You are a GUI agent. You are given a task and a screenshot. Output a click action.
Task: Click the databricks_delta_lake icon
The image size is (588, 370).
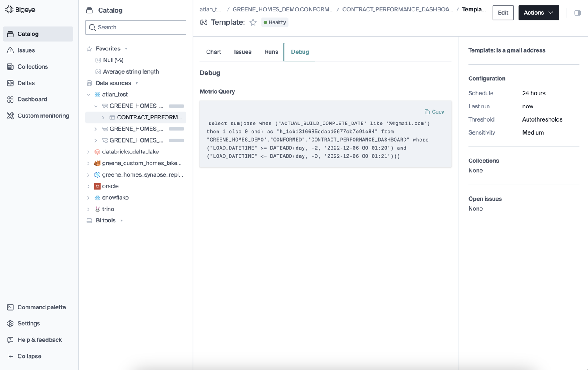[97, 152]
